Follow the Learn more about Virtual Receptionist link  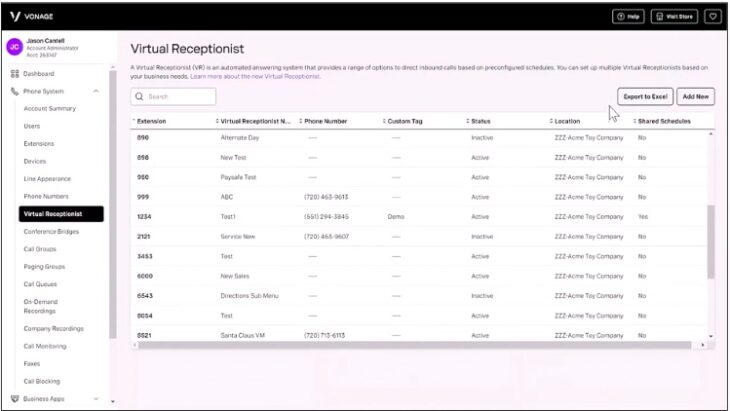256,76
